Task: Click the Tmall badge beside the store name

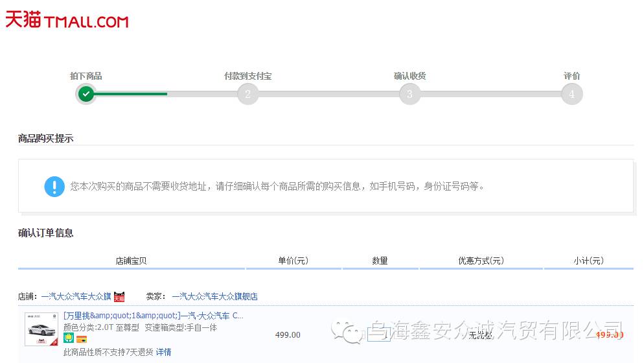Action: coord(119,296)
